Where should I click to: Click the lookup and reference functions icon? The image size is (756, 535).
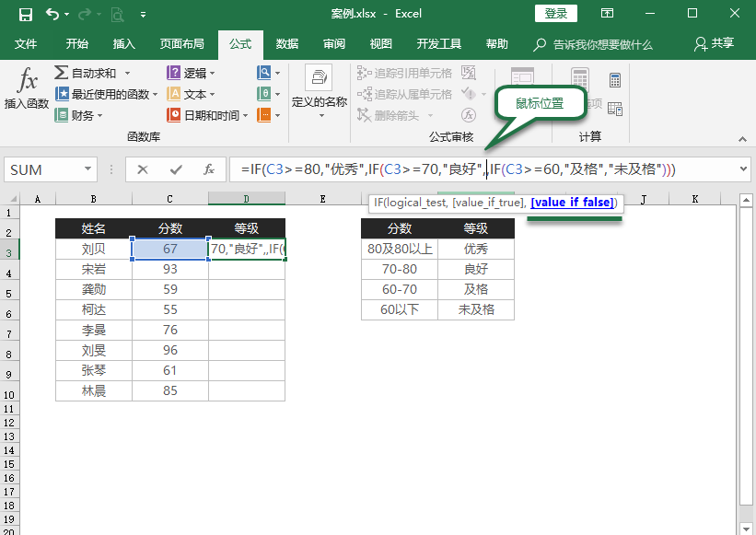263,73
